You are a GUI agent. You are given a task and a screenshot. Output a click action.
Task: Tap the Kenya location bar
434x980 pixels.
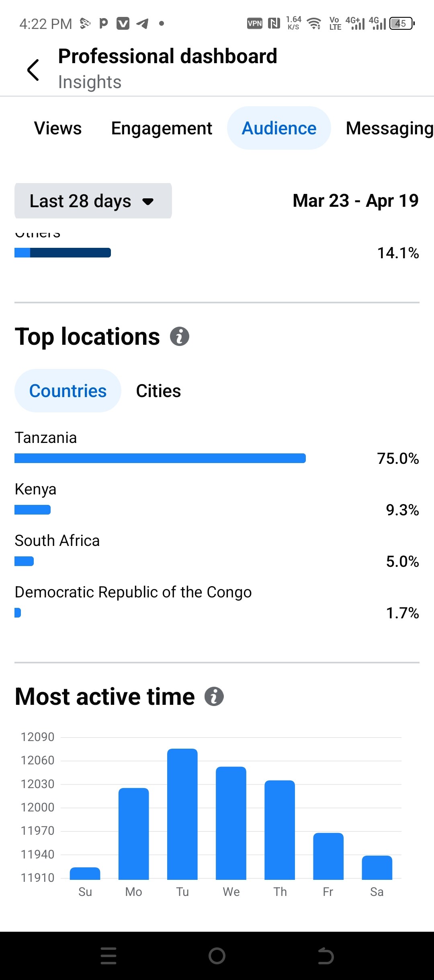[x=33, y=510]
